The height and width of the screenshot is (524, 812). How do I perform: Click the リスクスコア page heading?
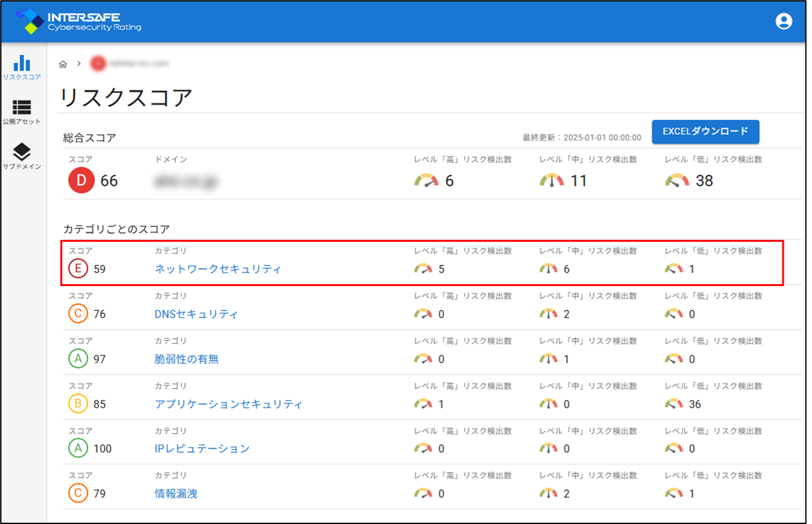126,98
